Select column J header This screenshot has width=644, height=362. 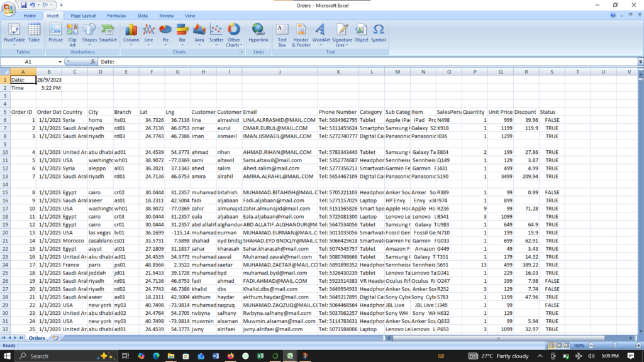click(x=280, y=72)
